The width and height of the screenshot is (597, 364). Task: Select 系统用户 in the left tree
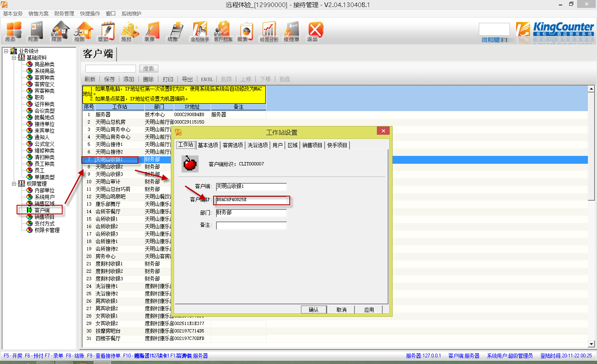click(44, 197)
